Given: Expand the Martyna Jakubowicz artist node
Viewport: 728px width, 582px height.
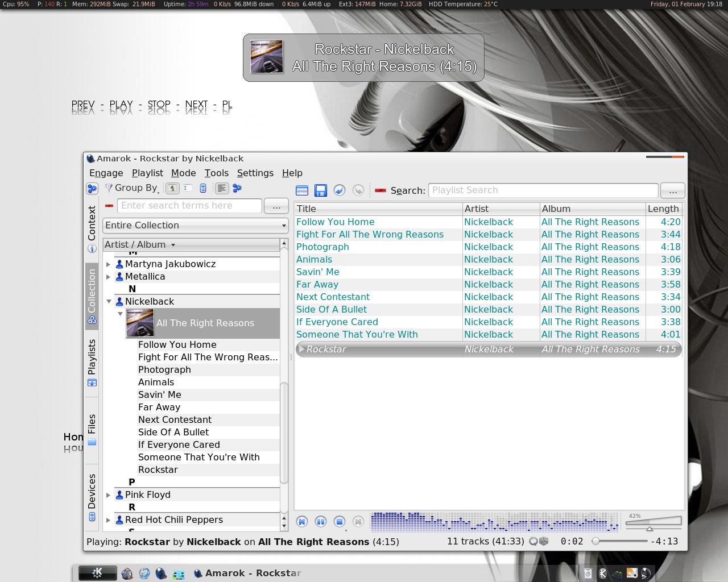Looking at the screenshot, I should point(108,264).
